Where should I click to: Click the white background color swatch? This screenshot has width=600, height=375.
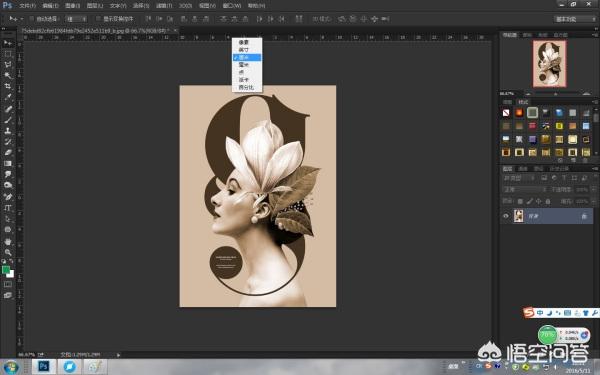[11, 274]
